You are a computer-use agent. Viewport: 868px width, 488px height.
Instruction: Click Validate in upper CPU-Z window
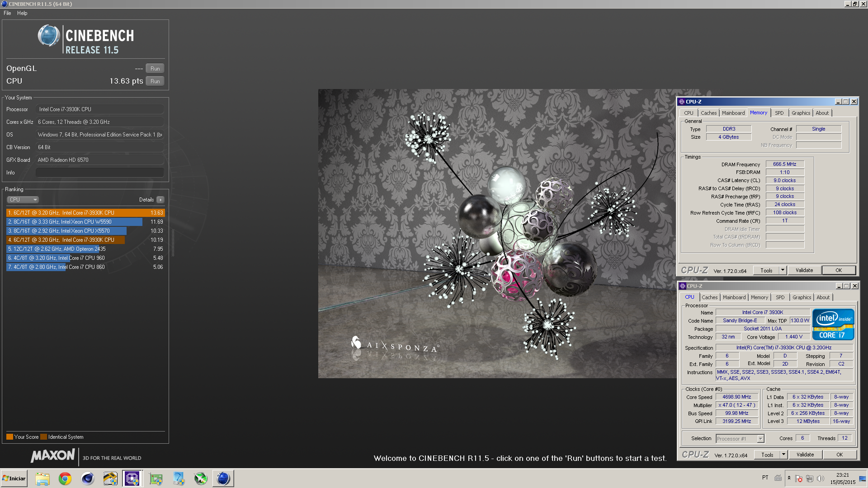pos(804,270)
